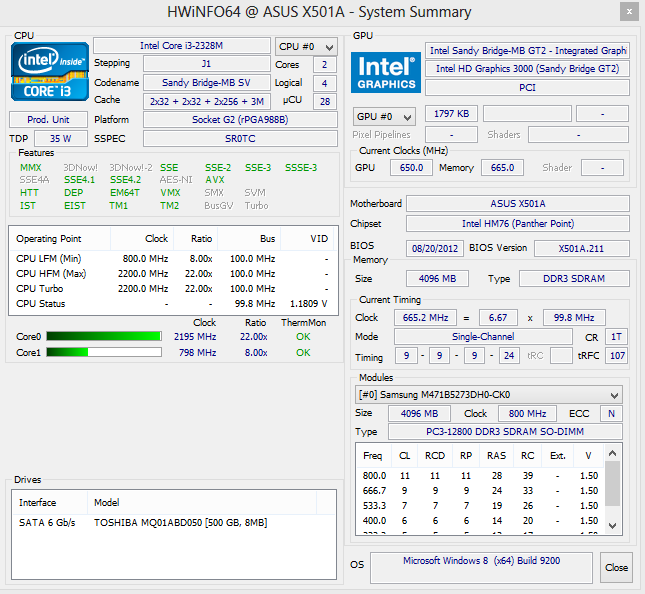Click the BIOS date 08/20/2012 field
Image resolution: width=645 pixels, height=594 pixels.
point(435,249)
